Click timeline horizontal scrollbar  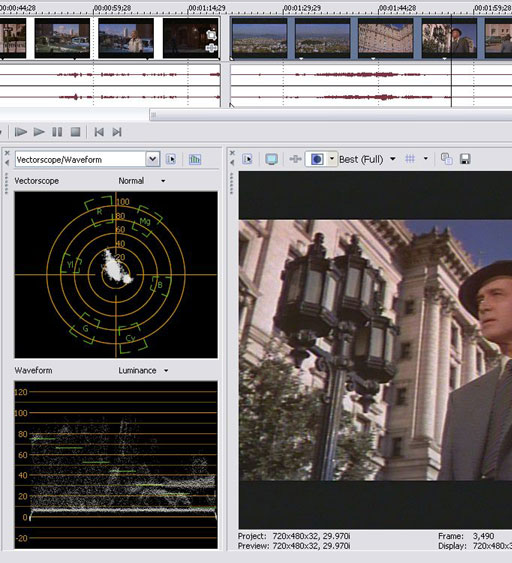pos(331,115)
